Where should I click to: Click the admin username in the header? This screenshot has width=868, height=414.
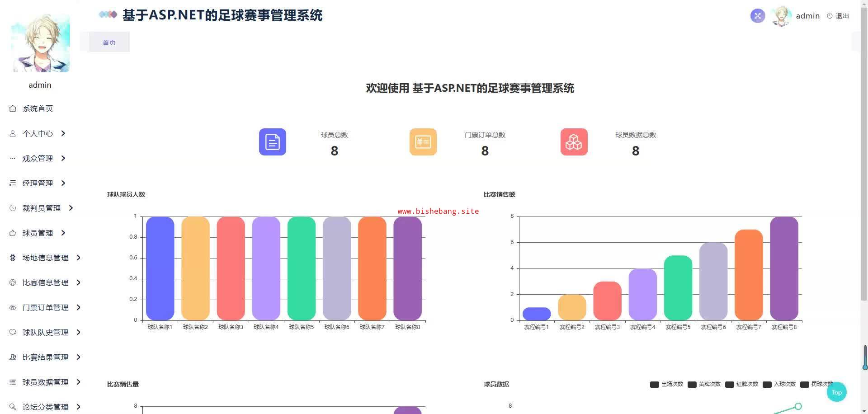pyautogui.click(x=808, y=16)
